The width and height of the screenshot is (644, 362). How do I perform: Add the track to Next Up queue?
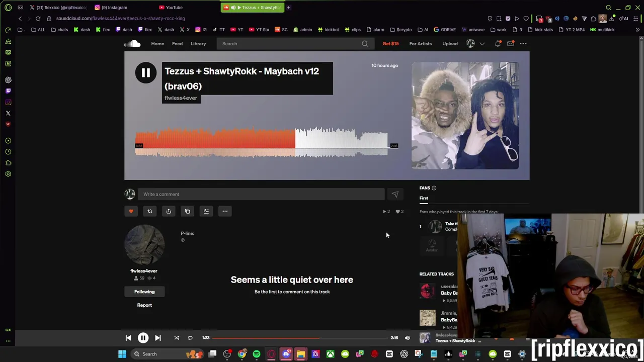tap(206, 211)
